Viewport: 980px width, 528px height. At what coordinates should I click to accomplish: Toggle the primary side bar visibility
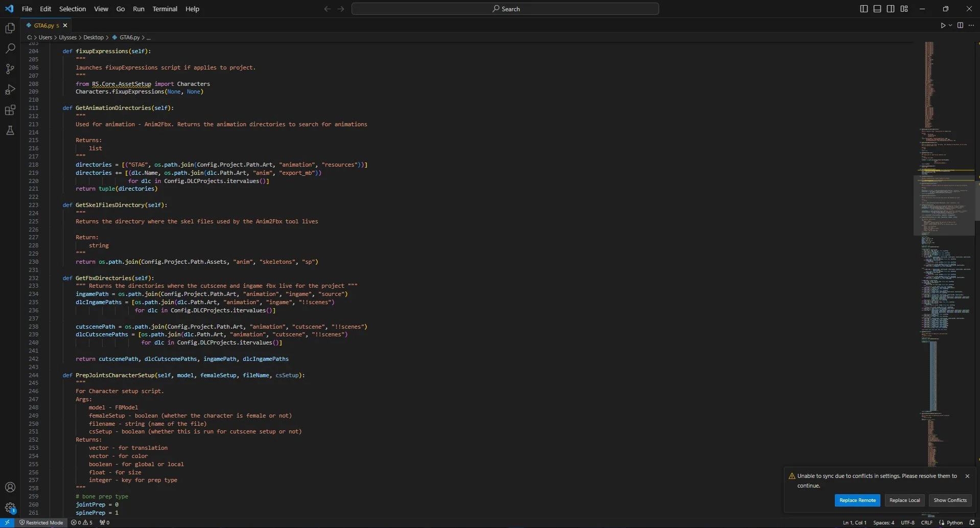click(864, 9)
